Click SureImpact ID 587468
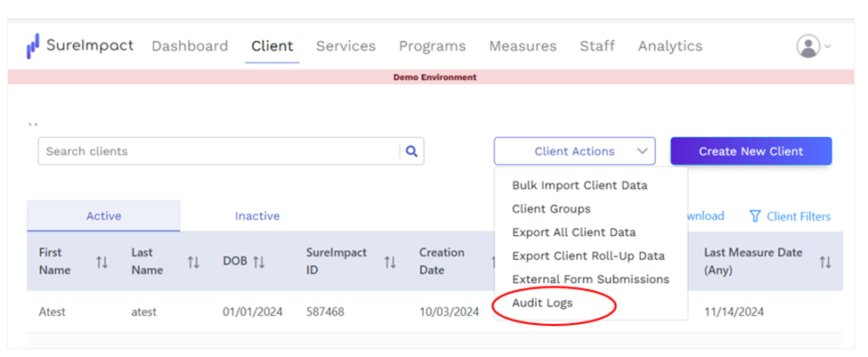Image resolution: width=868 pixels, height=357 pixels. click(325, 312)
